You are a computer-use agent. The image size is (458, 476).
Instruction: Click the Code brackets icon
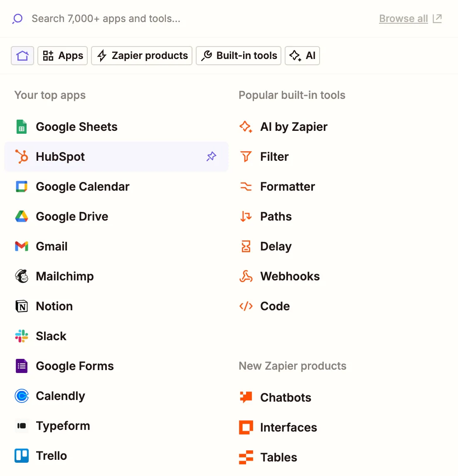coord(246,306)
